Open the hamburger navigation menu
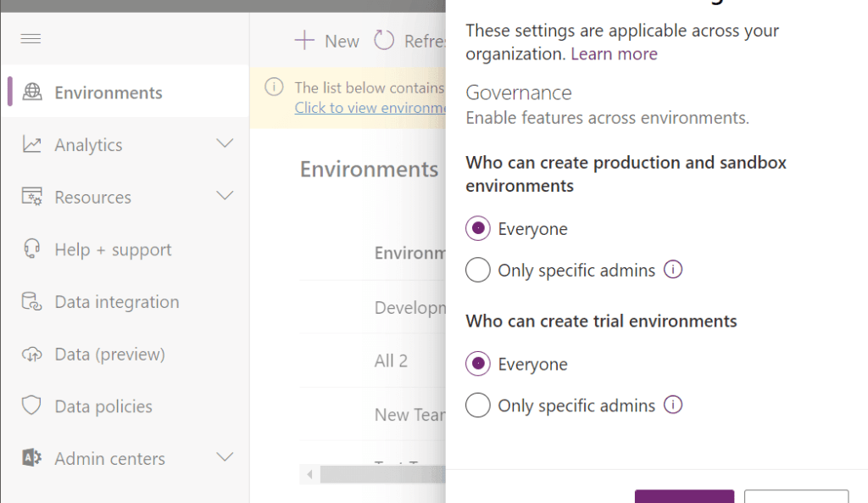This screenshot has width=868, height=503. coord(30,38)
